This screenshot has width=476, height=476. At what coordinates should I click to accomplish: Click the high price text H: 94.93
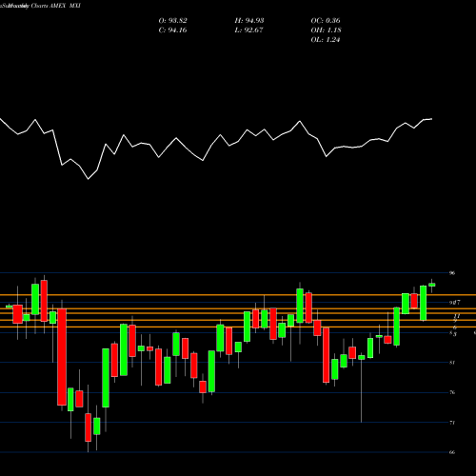[x=249, y=21]
